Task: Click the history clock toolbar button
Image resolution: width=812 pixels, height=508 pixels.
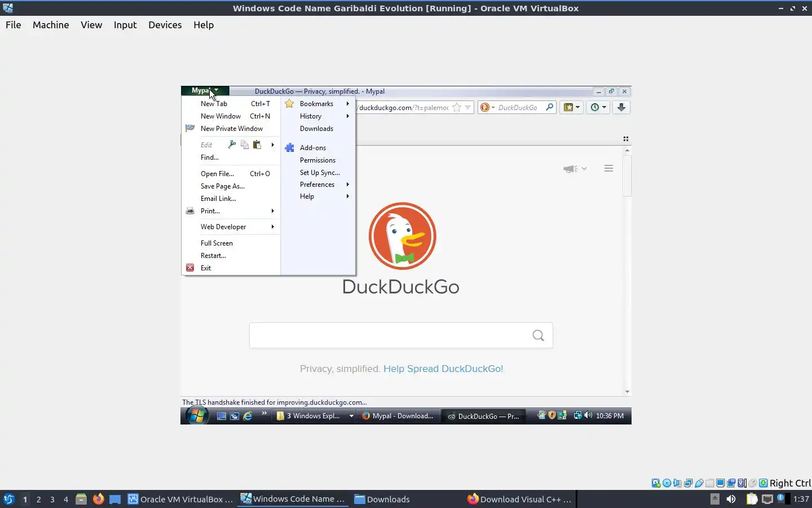Action: pyautogui.click(x=598, y=107)
